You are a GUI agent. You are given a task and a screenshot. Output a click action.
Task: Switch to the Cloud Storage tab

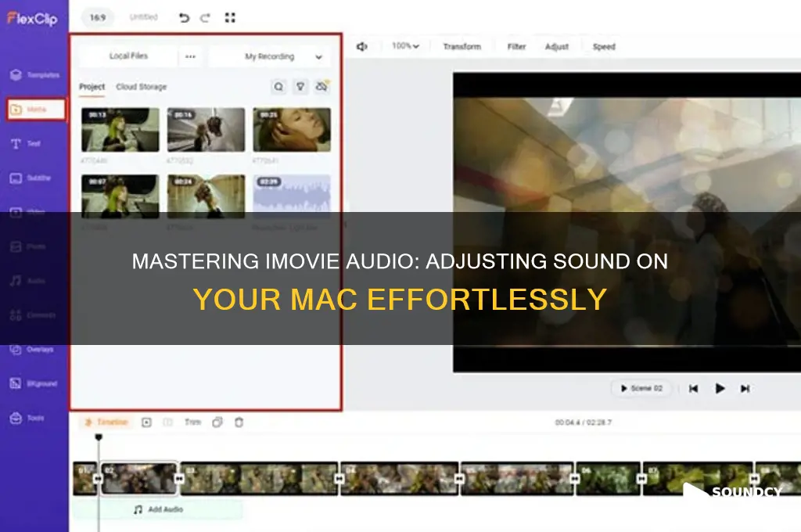pos(142,87)
